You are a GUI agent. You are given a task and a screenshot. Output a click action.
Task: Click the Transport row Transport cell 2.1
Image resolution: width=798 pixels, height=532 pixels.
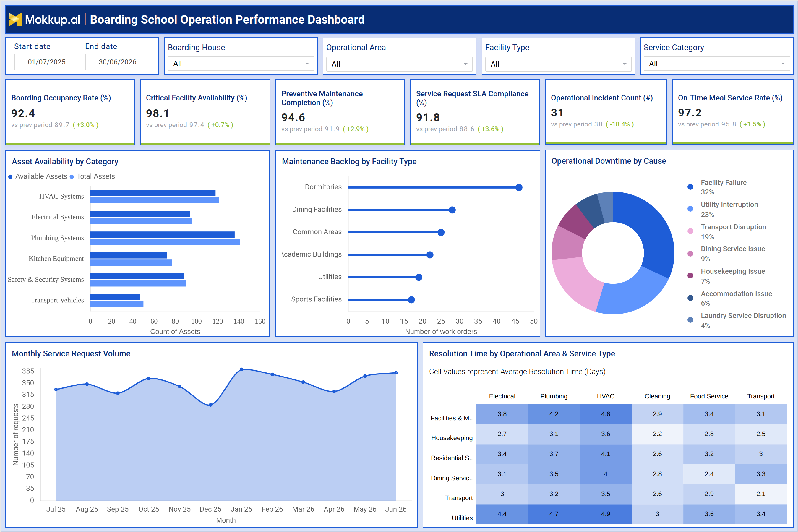tap(761, 494)
